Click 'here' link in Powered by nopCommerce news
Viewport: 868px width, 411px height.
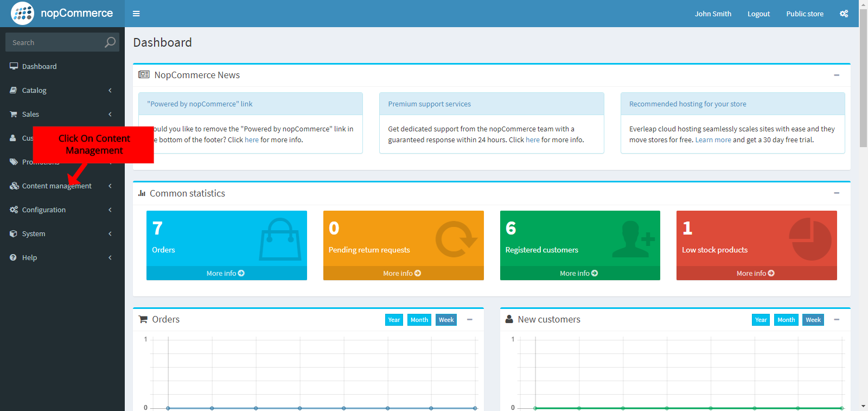pyautogui.click(x=252, y=140)
